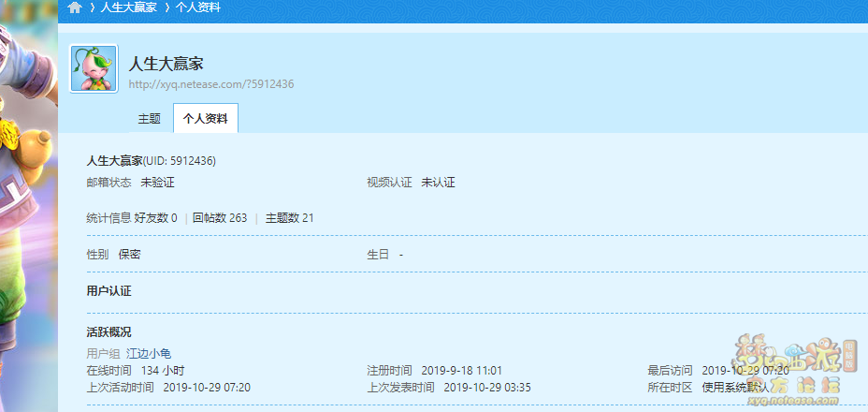The width and height of the screenshot is (868, 412).
Task: Click the 未验证 email status text
Action: click(158, 183)
